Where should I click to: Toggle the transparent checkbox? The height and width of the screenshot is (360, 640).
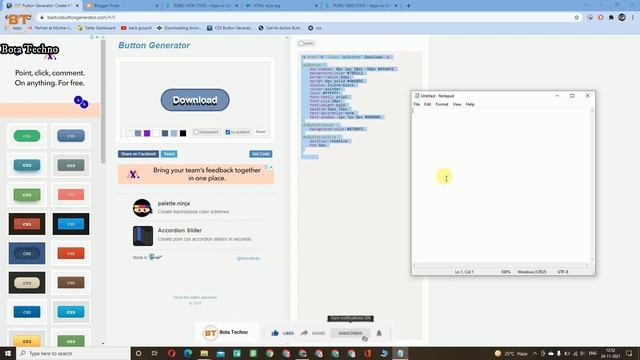pos(196,132)
